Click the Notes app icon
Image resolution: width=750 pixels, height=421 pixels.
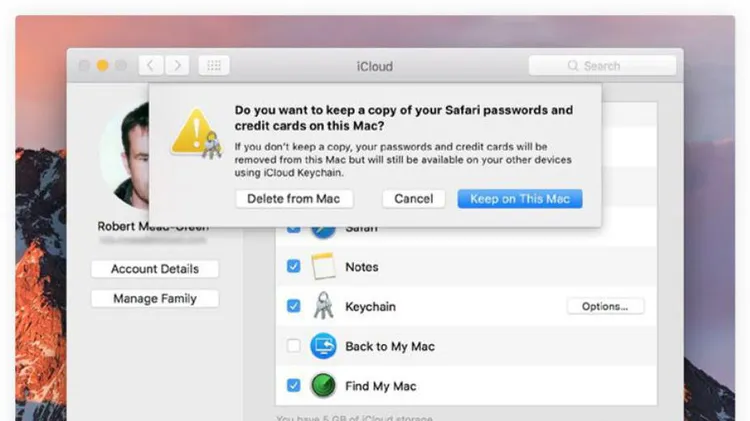(323, 266)
